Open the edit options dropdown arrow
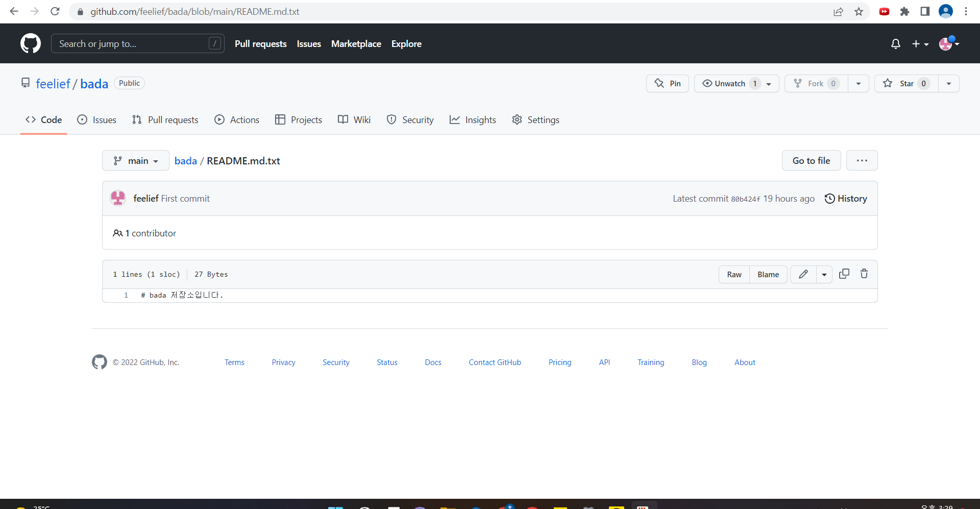Screen dimensions: 980x509 coord(824,274)
